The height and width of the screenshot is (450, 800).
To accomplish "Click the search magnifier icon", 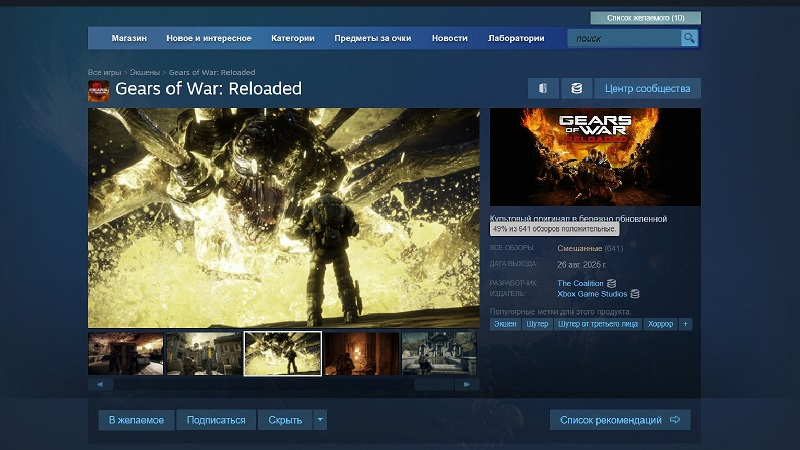I will (689, 38).
